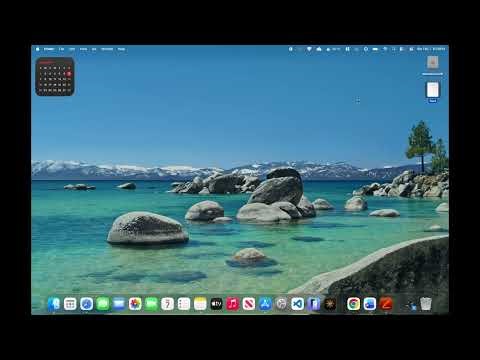Image resolution: width=480 pixels, height=360 pixels.
Task: Open FaceTime in the dock
Action: [x=151, y=304]
